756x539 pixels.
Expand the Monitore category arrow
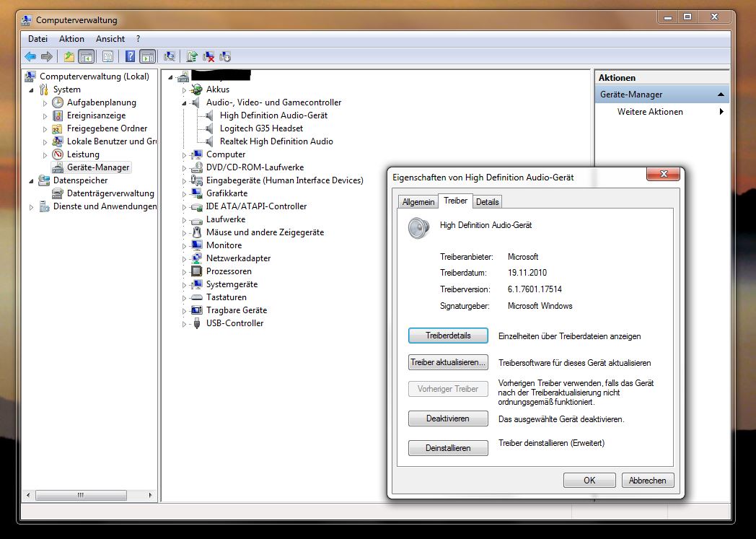(x=184, y=246)
